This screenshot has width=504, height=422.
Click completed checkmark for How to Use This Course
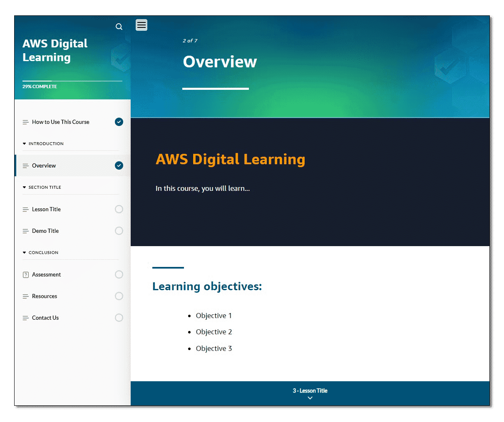[x=119, y=122]
